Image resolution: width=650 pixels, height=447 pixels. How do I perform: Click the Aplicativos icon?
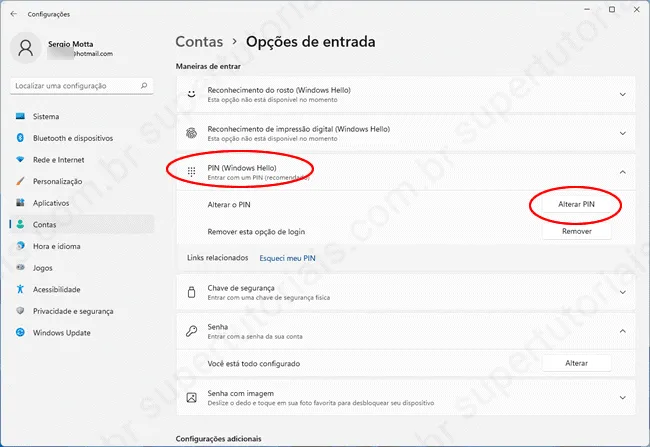(x=20, y=203)
